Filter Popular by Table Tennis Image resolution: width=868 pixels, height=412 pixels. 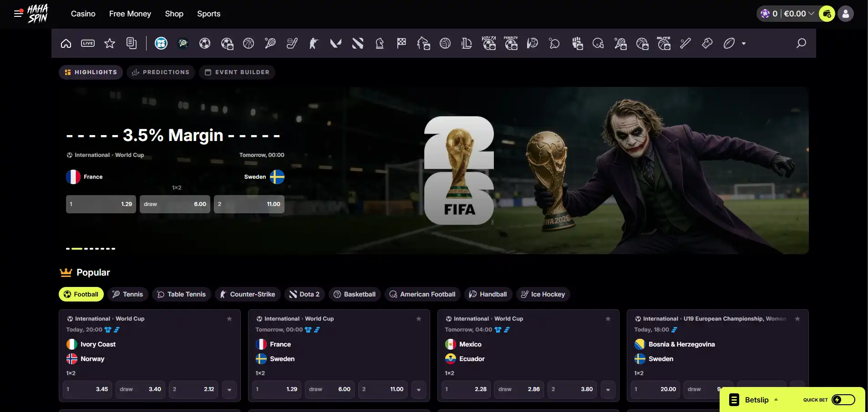(x=182, y=294)
